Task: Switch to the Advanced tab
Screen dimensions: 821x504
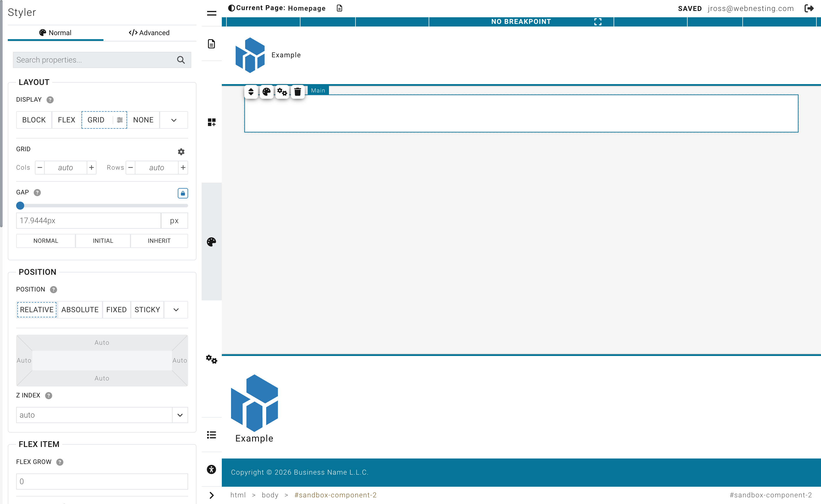Action: [149, 33]
